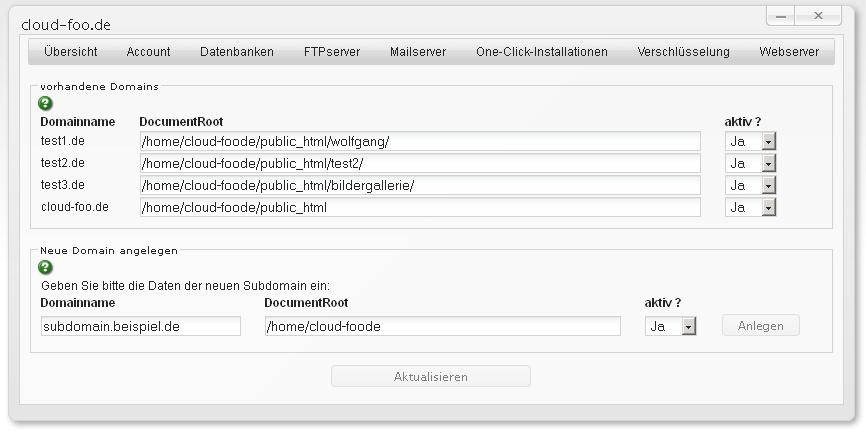The image size is (866, 431).
Task: Switch to the Webserver tab
Action: coord(789,52)
